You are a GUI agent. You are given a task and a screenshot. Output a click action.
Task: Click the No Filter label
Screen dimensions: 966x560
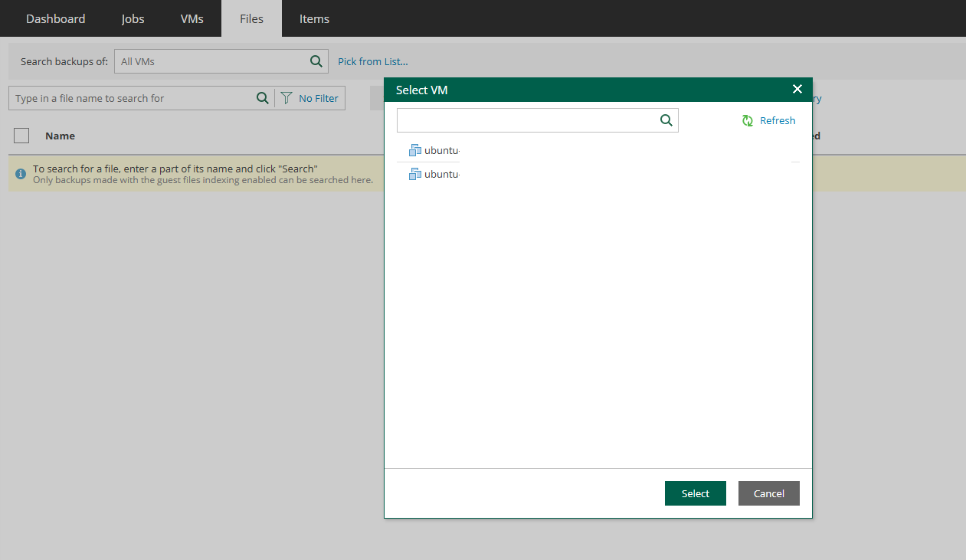[x=319, y=98]
